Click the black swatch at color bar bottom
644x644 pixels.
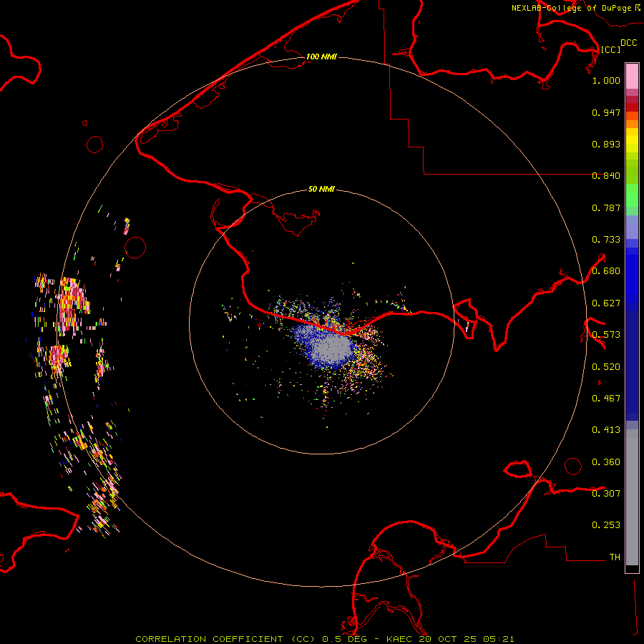click(x=632, y=569)
